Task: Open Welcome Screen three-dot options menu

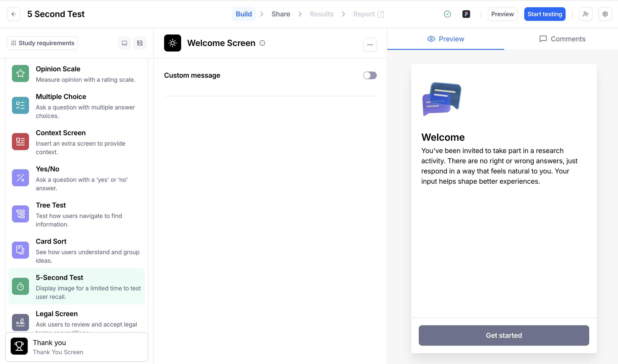Action: [x=370, y=45]
